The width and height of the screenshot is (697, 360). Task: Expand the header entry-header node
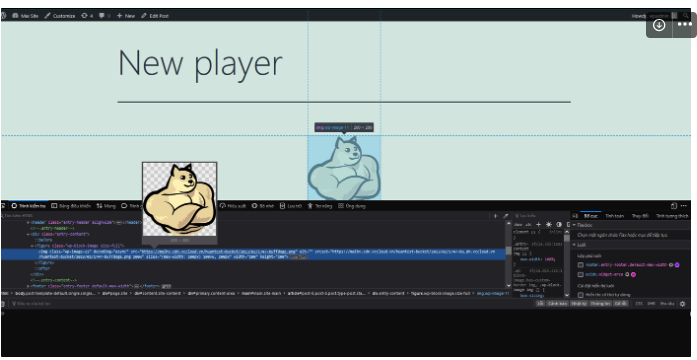(29, 222)
